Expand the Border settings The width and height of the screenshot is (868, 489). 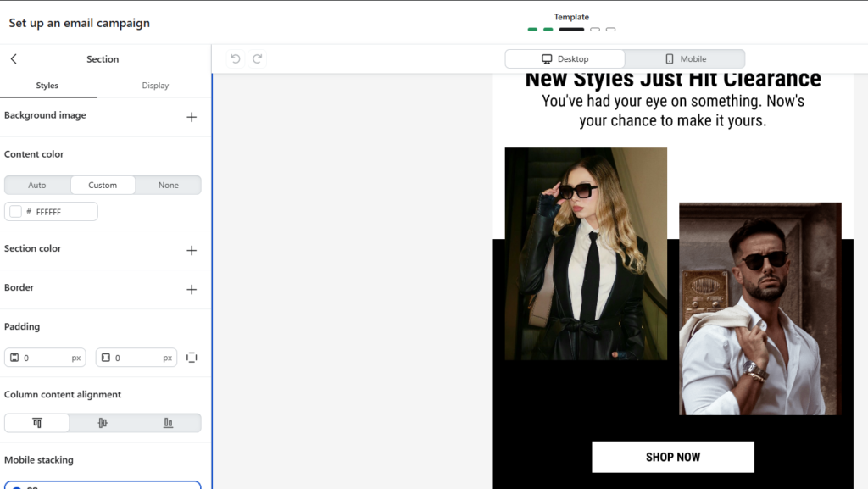(x=192, y=289)
